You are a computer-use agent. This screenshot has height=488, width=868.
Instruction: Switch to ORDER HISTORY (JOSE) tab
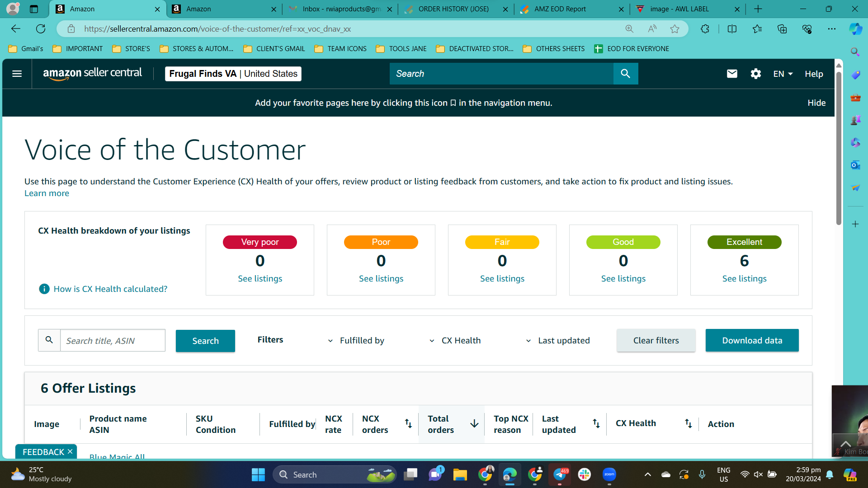(x=456, y=9)
